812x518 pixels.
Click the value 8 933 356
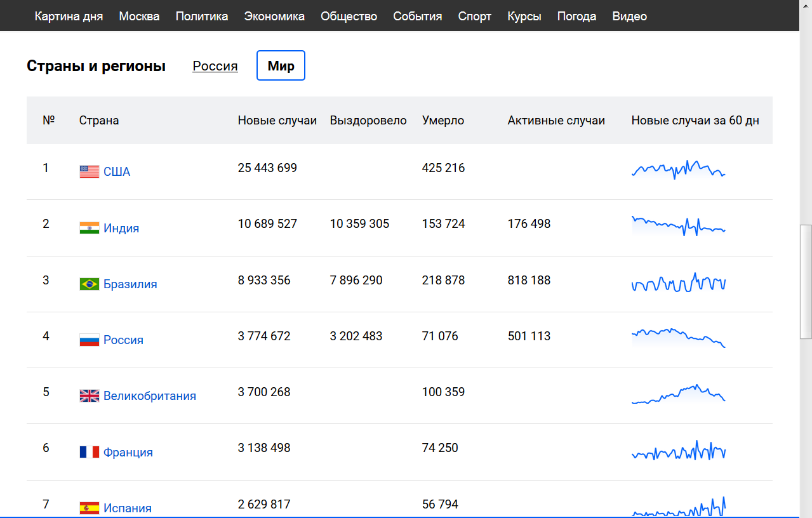pyautogui.click(x=264, y=280)
